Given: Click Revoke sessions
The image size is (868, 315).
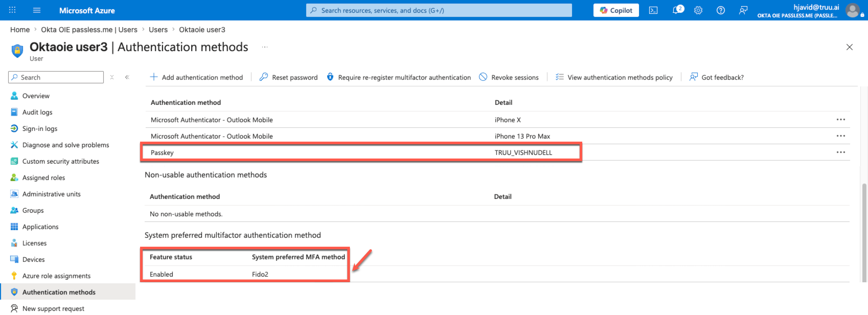Looking at the screenshot, I should point(509,77).
